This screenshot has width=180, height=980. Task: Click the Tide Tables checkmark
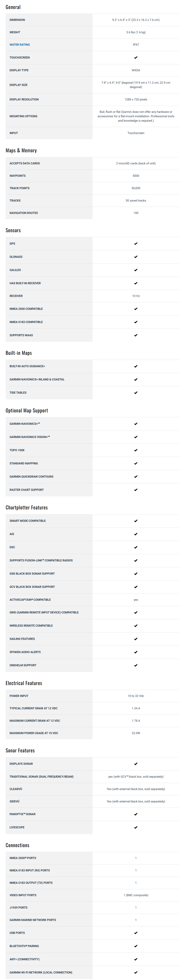[136, 393]
